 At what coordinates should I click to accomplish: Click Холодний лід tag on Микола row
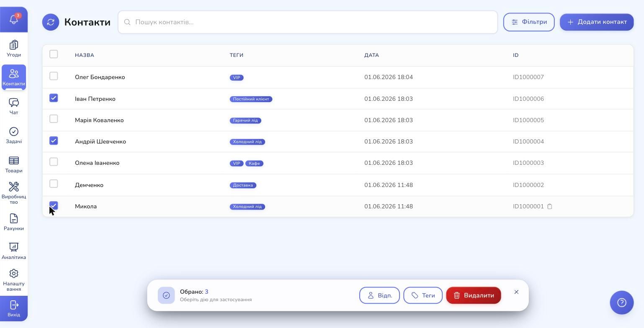[x=247, y=207]
